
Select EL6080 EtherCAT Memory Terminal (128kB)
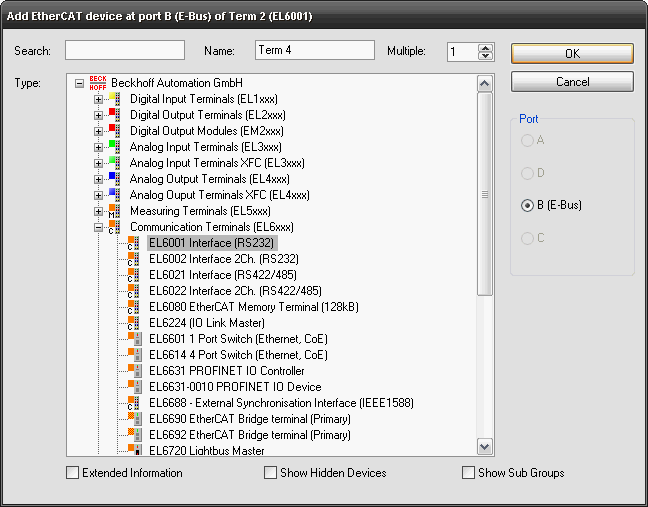pyautogui.click(x=253, y=307)
